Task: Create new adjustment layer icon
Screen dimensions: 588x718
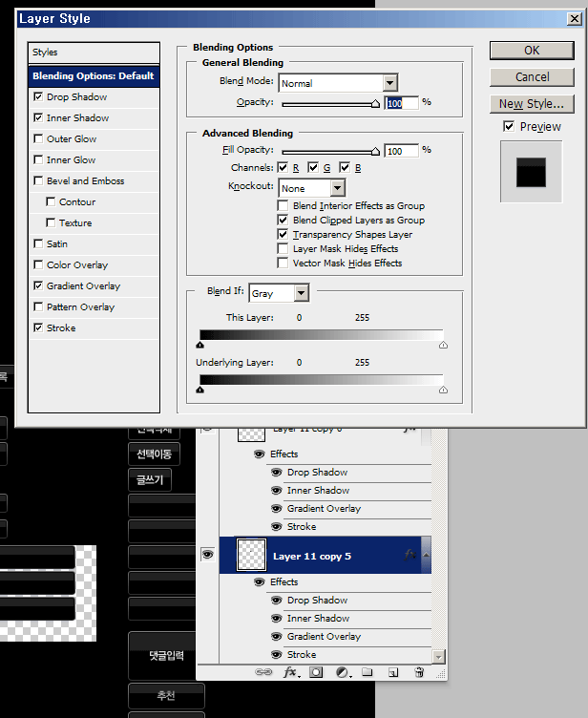Action: coord(342,672)
